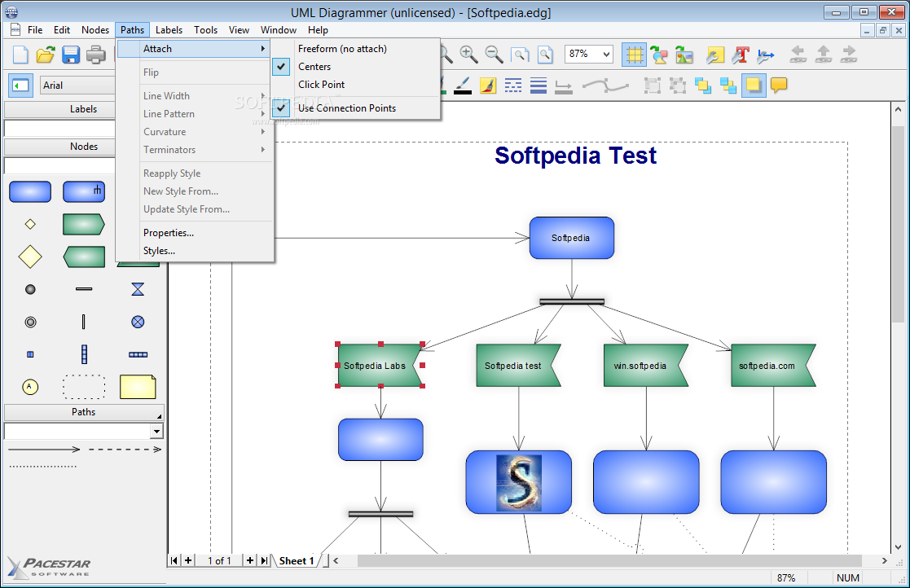Open the Window menu

coord(278,30)
